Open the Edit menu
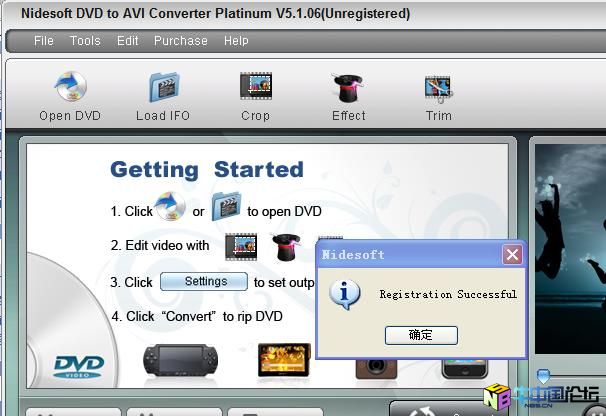 pos(128,41)
